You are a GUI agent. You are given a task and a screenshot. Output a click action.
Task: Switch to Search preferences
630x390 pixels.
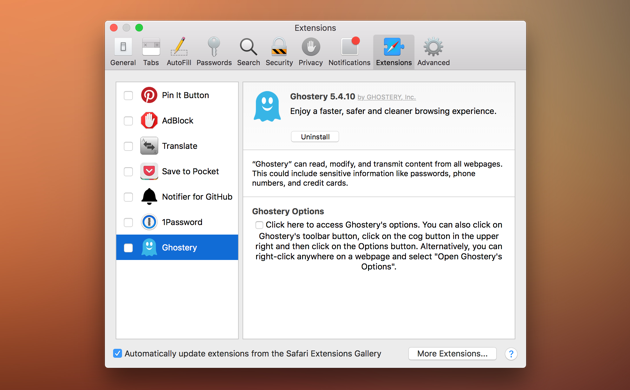[x=248, y=52]
